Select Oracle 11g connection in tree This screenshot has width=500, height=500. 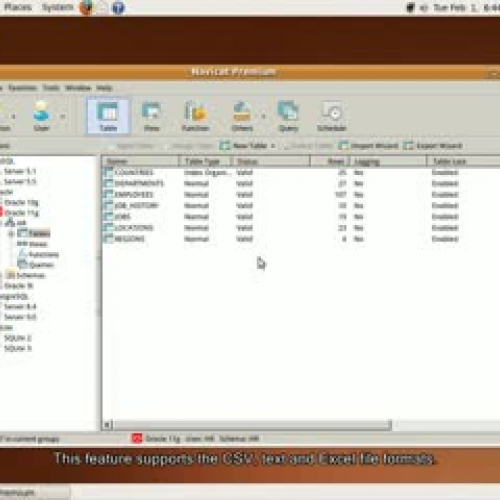(21, 213)
